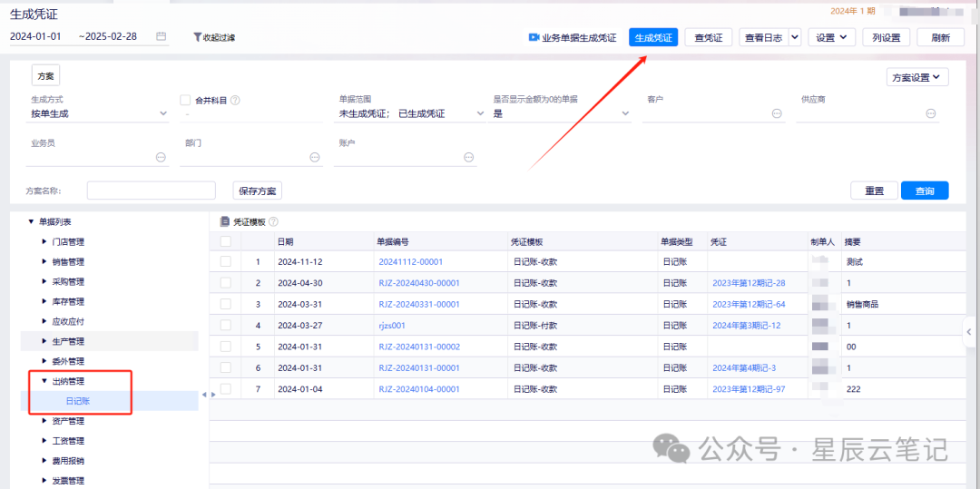Select 日记账 under 出纳管理

77,401
